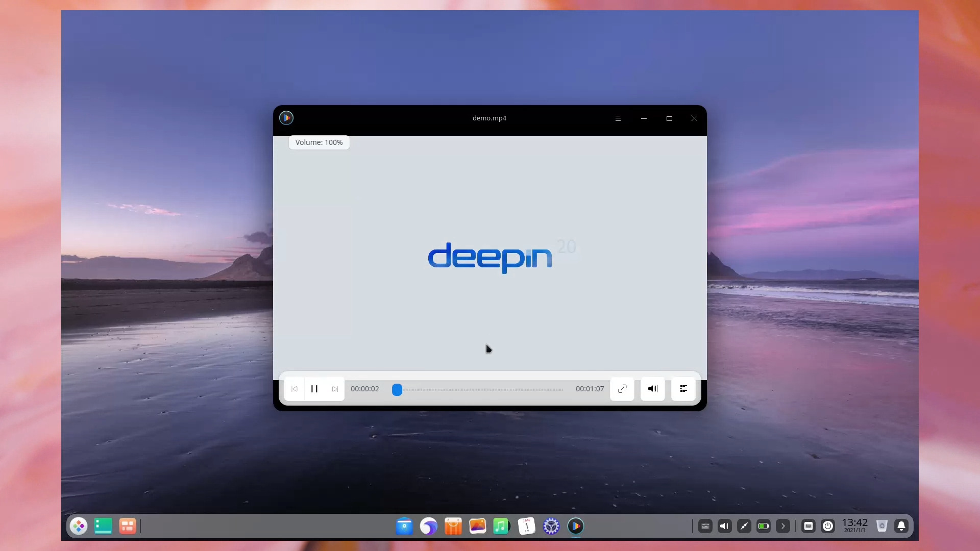This screenshot has width=980, height=551.
Task: Show the playlist panel
Action: point(683,389)
